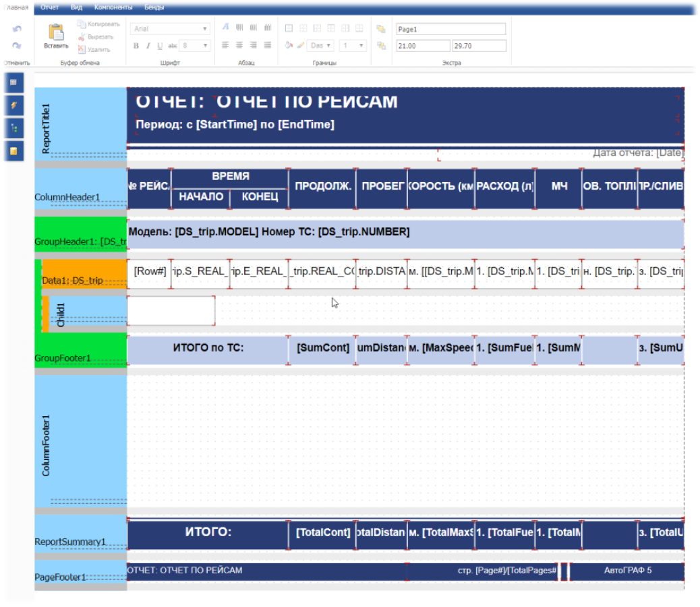Screen dimensions: 700x607
Task: Toggle underline formatting
Action: point(160,46)
